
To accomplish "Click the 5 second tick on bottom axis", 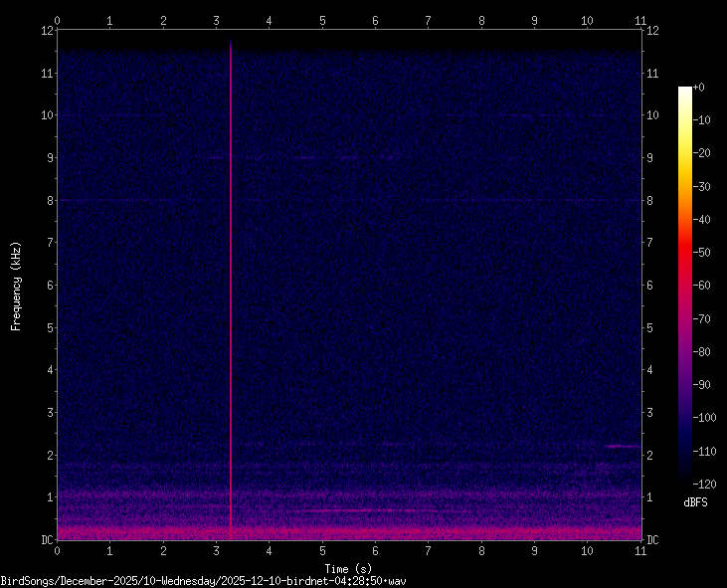I will tap(322, 550).
